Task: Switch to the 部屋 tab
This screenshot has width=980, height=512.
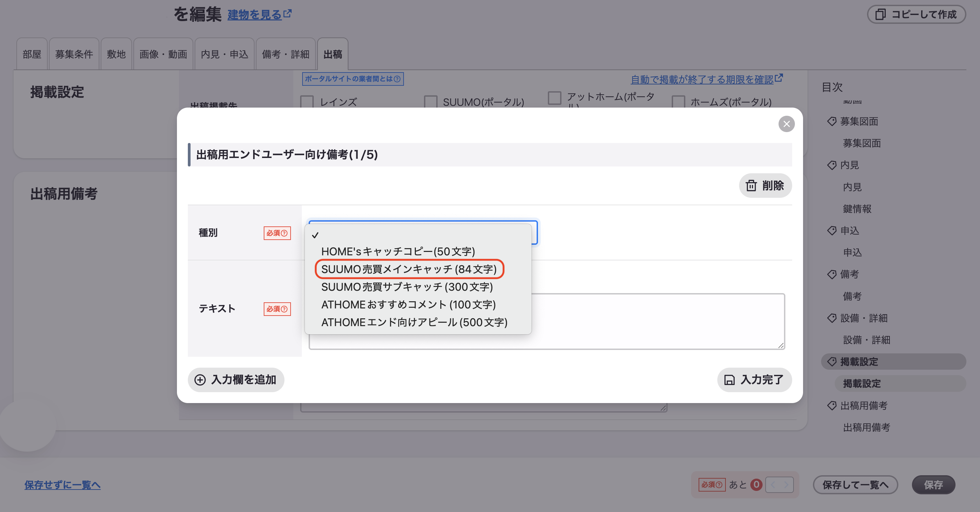Action: tap(32, 54)
